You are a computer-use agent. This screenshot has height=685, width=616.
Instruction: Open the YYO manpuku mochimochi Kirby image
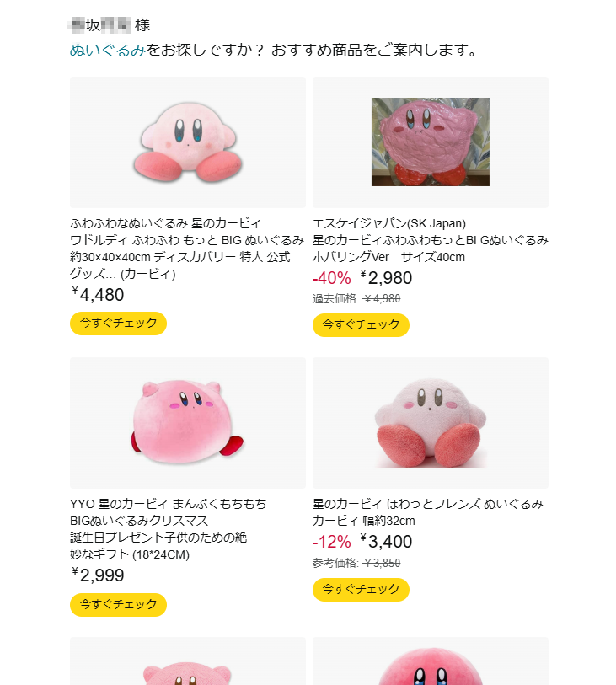tap(187, 422)
